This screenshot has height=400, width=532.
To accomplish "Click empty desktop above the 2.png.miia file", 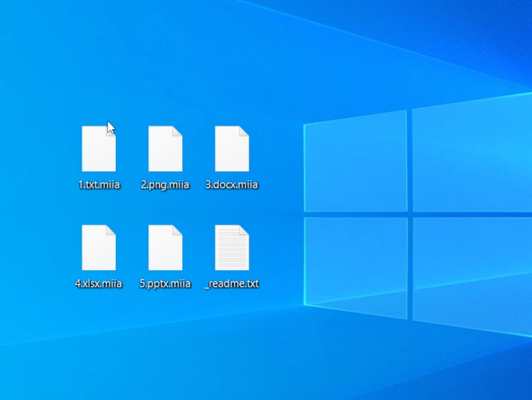I will click(165, 80).
